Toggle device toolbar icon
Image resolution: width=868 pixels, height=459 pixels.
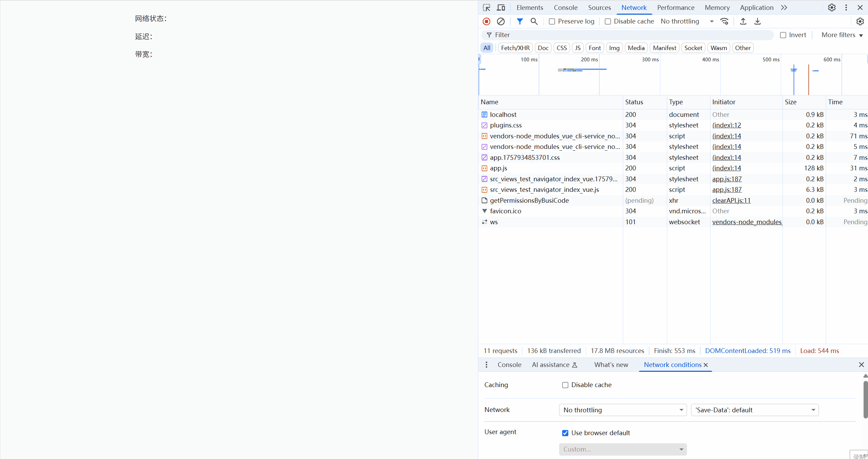[x=501, y=7]
